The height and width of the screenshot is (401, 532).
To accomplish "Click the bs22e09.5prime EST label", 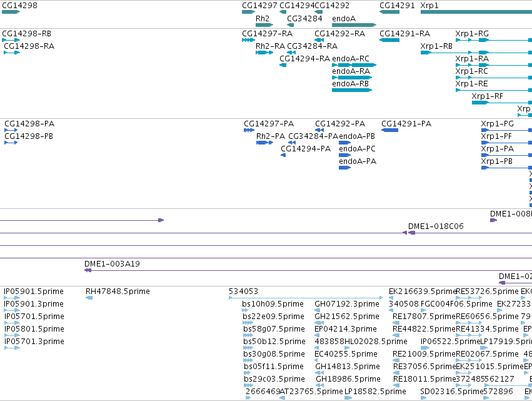I will pyautogui.click(x=273, y=317).
